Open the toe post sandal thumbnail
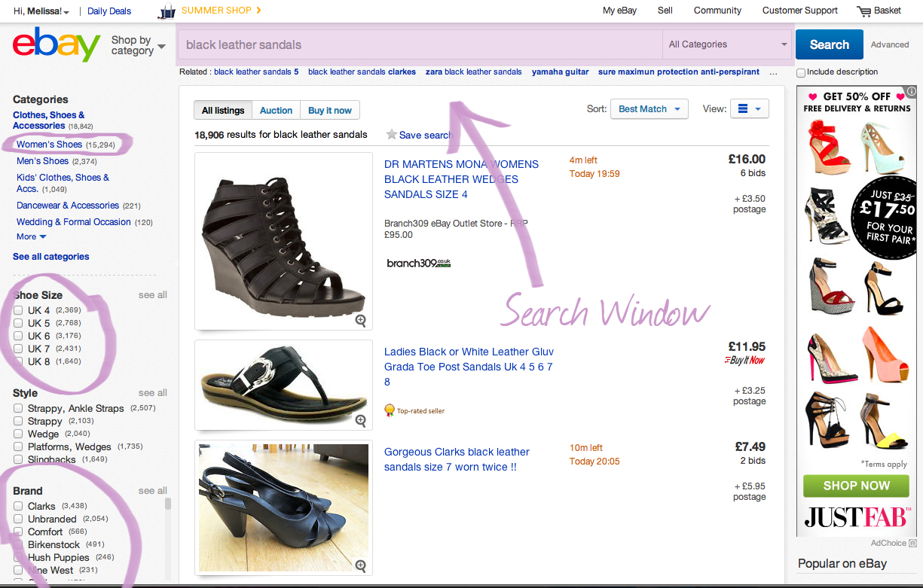This screenshot has width=923, height=588. pos(283,385)
